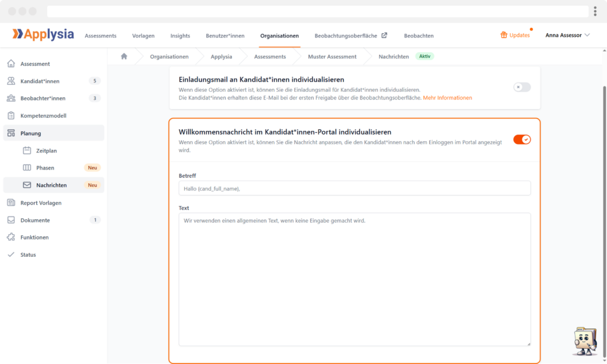Click the clipboard icon beside Kompetenzmodell

[11, 116]
